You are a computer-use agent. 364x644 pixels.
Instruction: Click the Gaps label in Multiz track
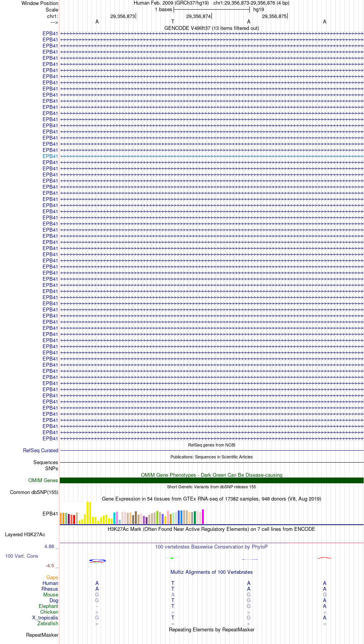[52, 577]
